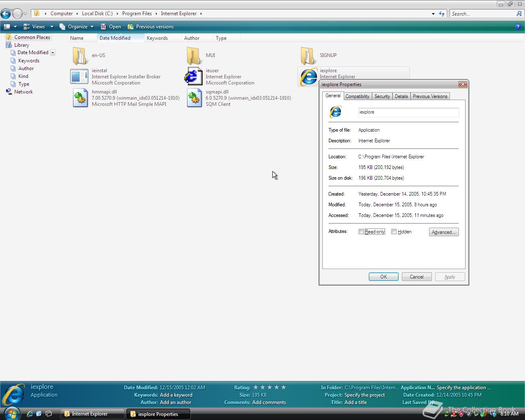
Task: Select Author in the navigation pane
Action: [26, 68]
